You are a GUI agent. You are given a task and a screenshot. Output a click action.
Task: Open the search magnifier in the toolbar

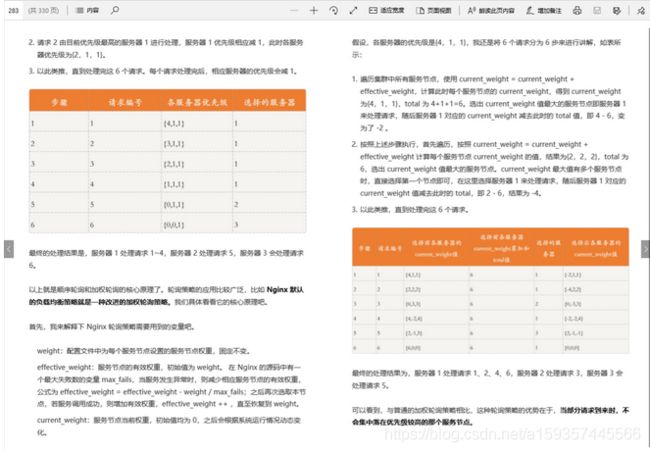click(115, 10)
